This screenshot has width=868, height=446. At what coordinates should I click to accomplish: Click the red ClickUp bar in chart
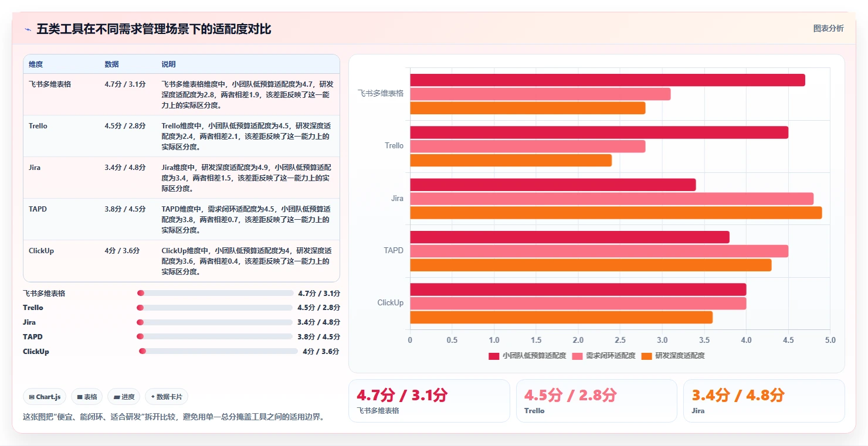[x=578, y=290]
